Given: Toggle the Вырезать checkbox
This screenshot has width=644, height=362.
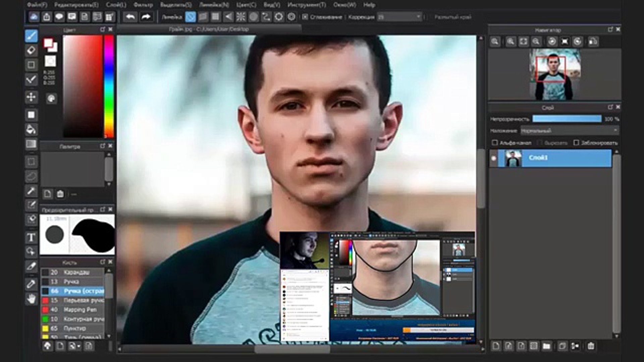Looking at the screenshot, I should [540, 143].
